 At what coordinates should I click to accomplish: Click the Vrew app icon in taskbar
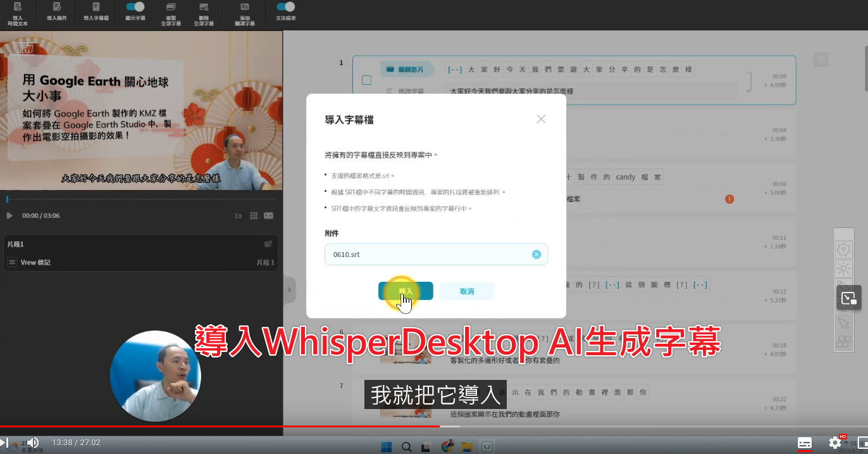[487, 447]
